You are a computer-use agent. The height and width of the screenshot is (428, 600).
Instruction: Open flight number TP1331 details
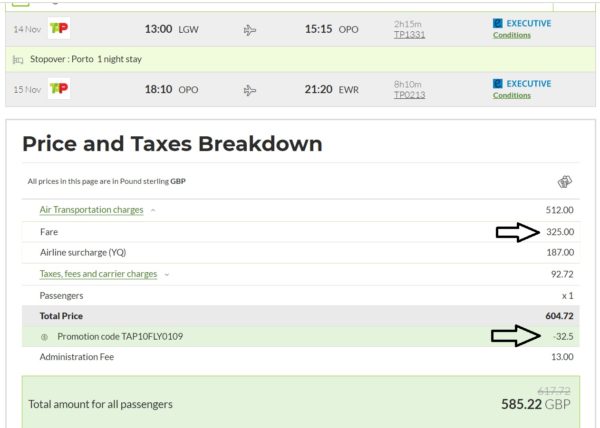410,36
